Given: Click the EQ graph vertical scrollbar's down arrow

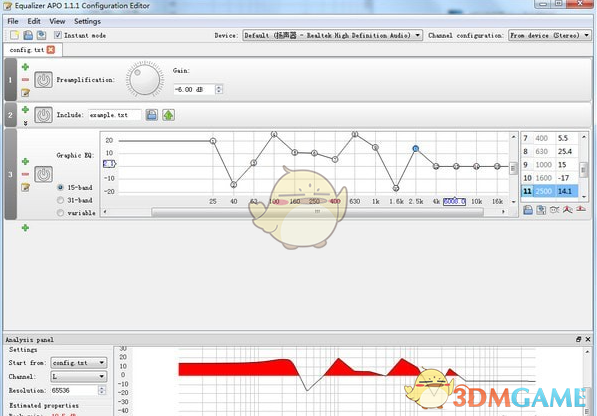Looking at the screenshot, I should coord(513,202).
